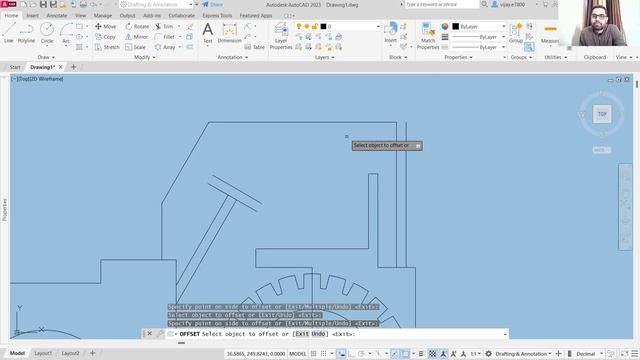Click the Mirror tool
Screen dimensions: 640x360
(136, 37)
